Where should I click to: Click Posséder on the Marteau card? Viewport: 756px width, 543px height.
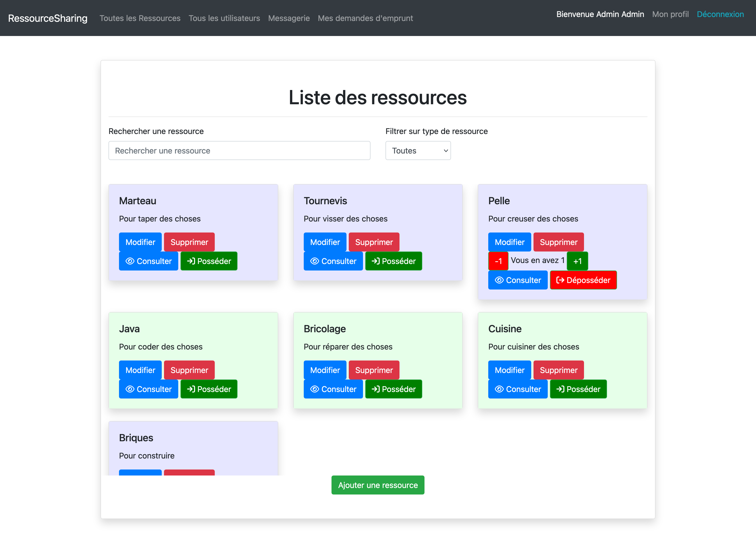click(x=209, y=261)
